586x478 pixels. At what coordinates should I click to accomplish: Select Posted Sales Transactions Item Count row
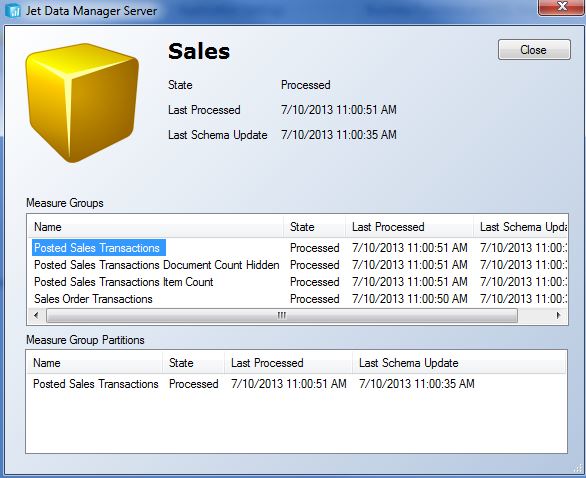click(x=297, y=282)
